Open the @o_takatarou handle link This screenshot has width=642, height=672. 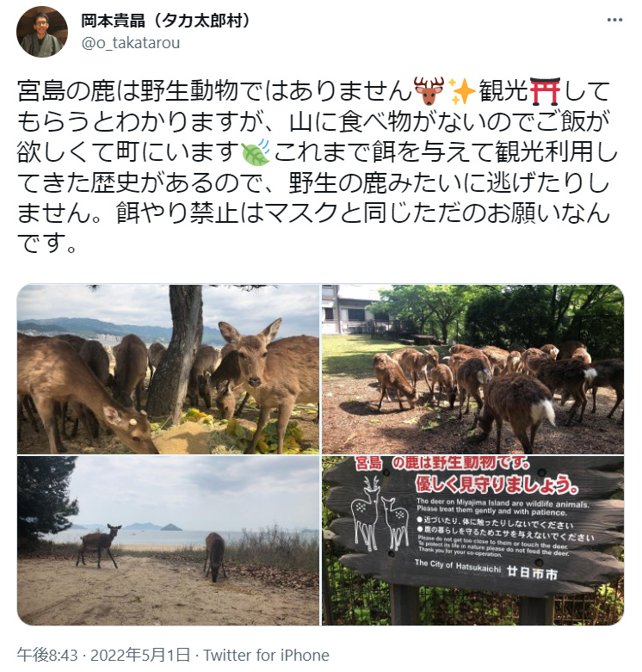coord(131,43)
